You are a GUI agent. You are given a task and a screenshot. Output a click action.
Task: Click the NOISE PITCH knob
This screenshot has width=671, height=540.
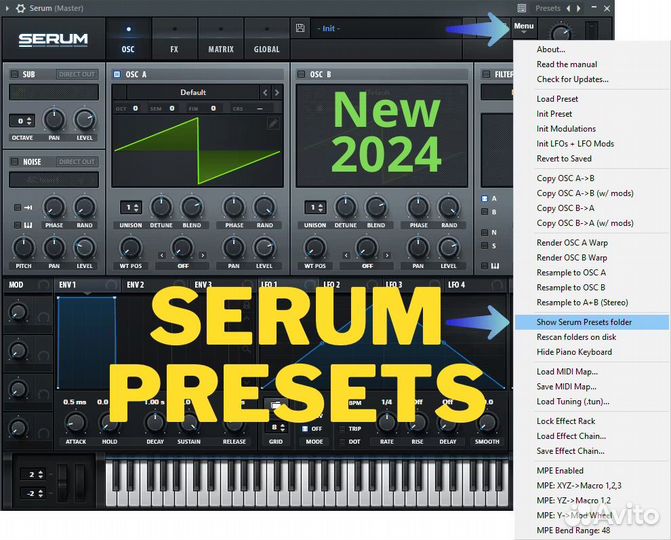click(24, 248)
